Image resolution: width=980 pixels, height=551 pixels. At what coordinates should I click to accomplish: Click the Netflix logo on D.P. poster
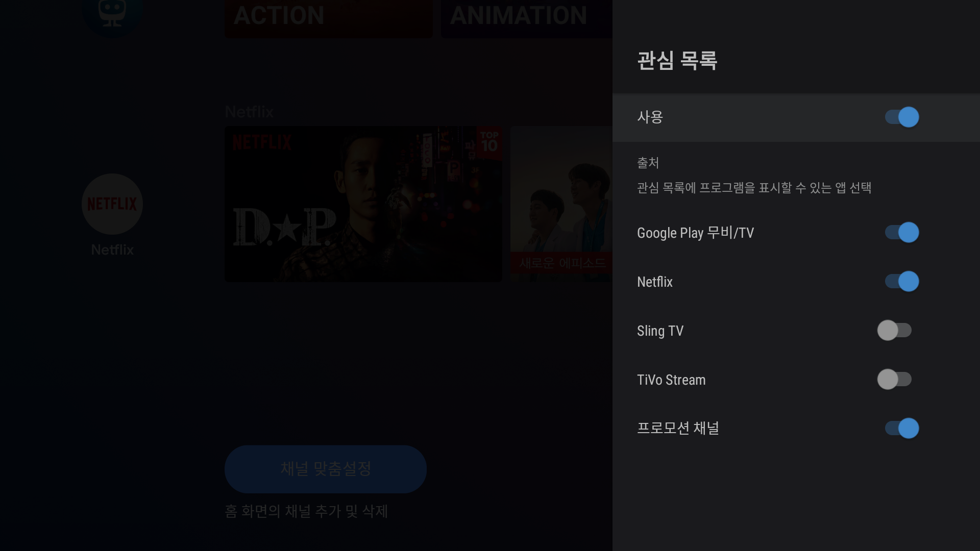click(x=262, y=142)
